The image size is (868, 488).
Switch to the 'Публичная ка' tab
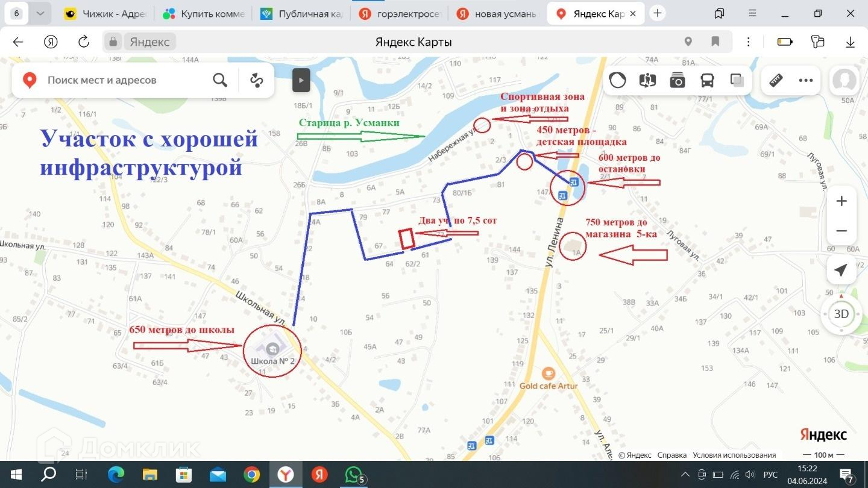pyautogui.click(x=302, y=14)
